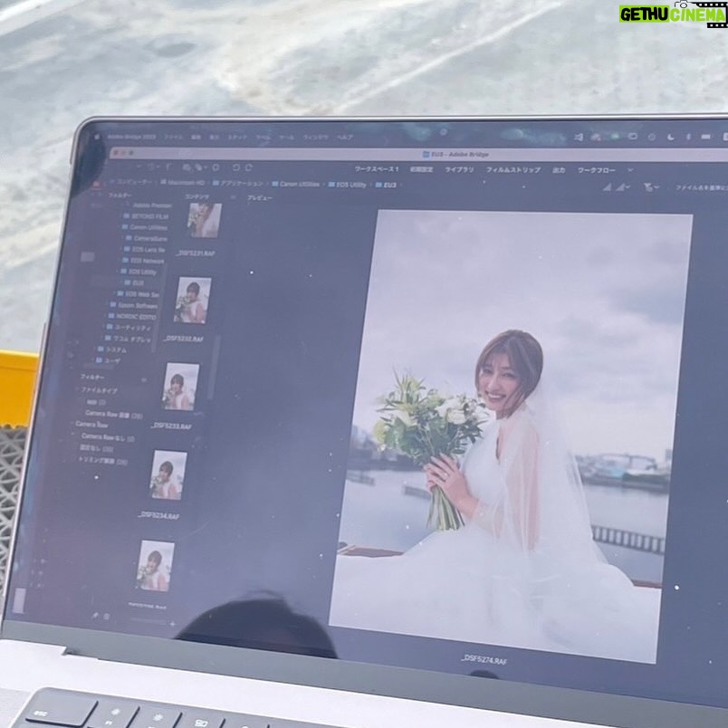Click the moon Focus icon in menu bar
The image size is (728, 728).
(670, 137)
